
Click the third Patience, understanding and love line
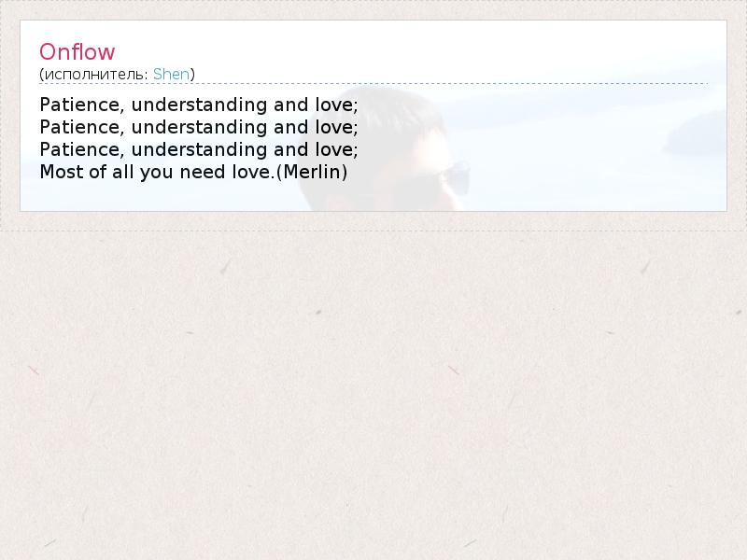(199, 149)
